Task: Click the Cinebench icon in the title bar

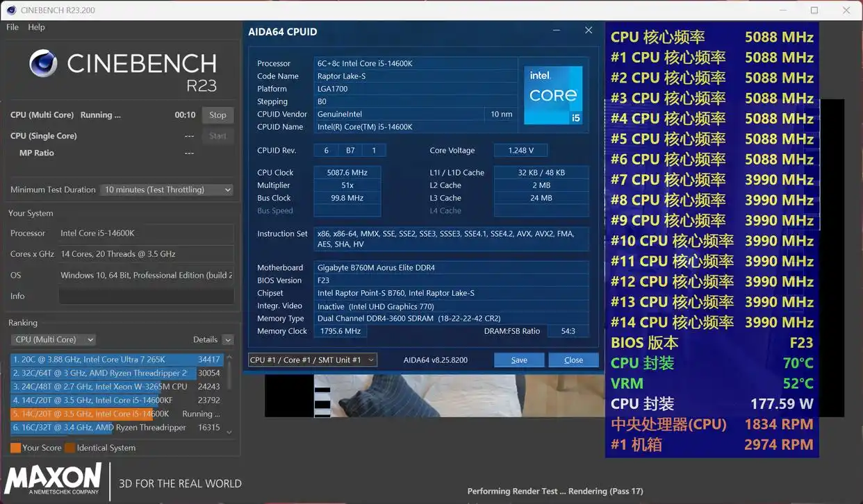Action: [x=10, y=10]
